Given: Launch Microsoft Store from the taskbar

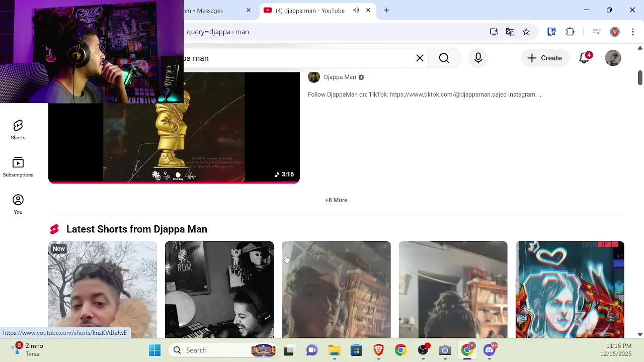Looking at the screenshot, I should coord(356,350).
